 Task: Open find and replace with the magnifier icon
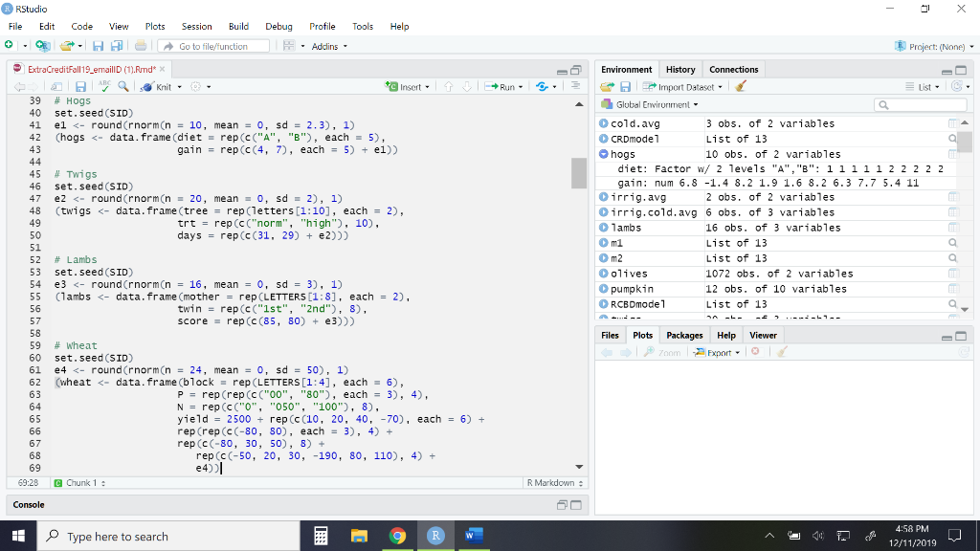(x=122, y=85)
